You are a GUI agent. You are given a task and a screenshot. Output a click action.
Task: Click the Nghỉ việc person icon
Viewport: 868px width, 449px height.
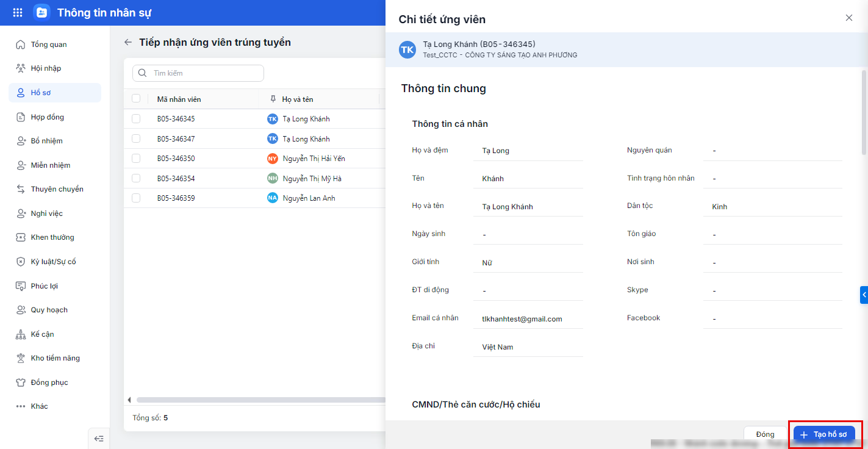[20, 214]
